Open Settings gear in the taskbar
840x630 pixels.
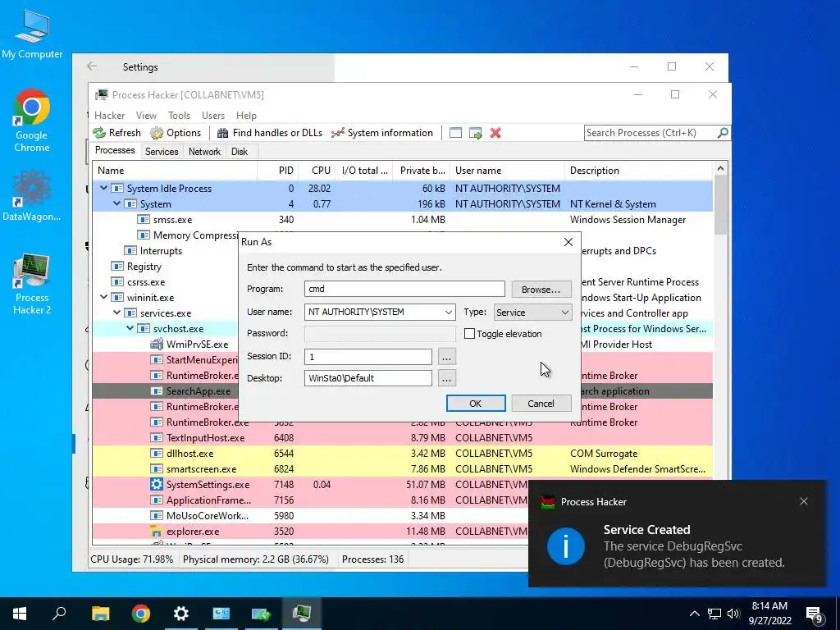point(181,614)
